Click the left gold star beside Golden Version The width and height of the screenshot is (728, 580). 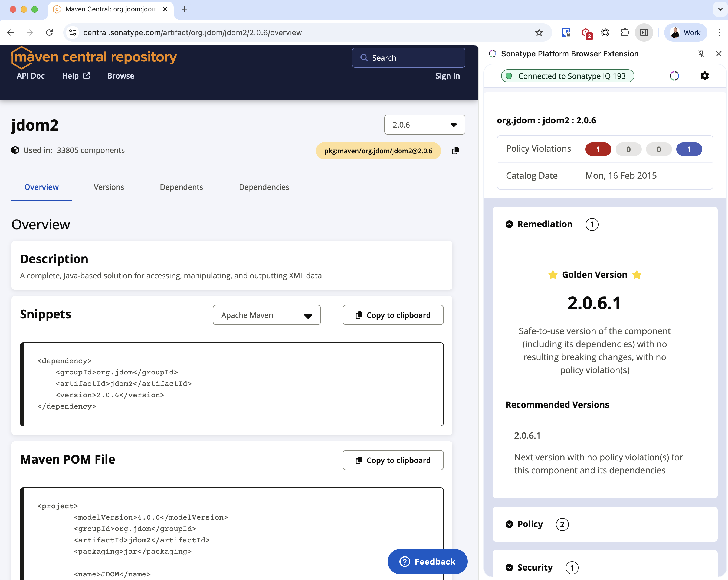point(553,275)
